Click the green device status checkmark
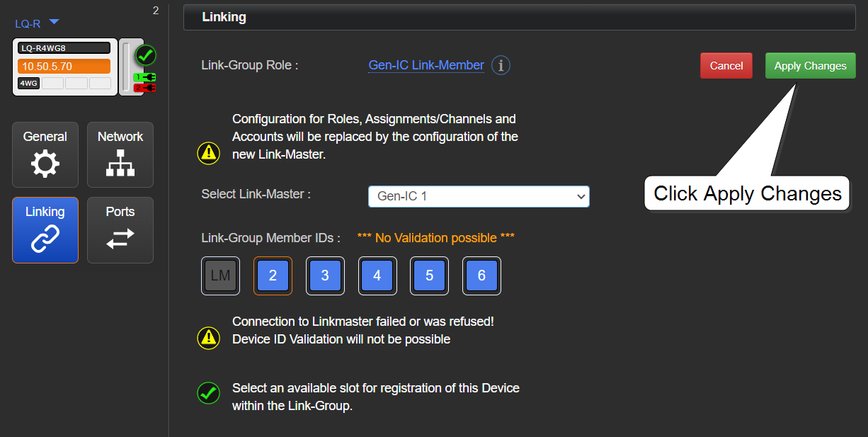 pyautogui.click(x=146, y=55)
